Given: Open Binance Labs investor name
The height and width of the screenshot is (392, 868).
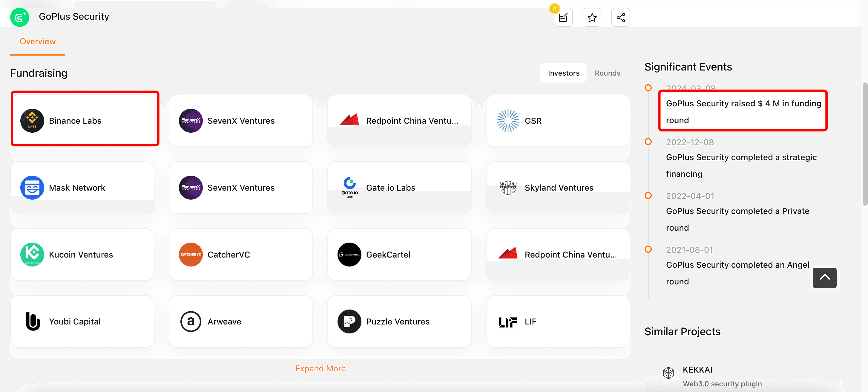Looking at the screenshot, I should coord(75,121).
